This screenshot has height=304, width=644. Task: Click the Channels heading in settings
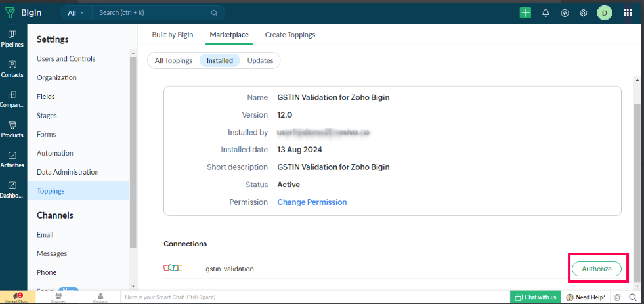coord(55,215)
